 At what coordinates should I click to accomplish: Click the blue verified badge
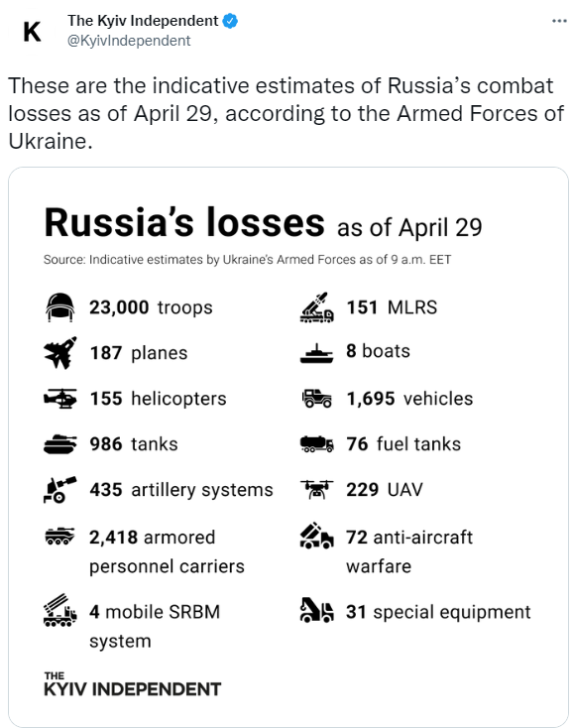coord(230,21)
